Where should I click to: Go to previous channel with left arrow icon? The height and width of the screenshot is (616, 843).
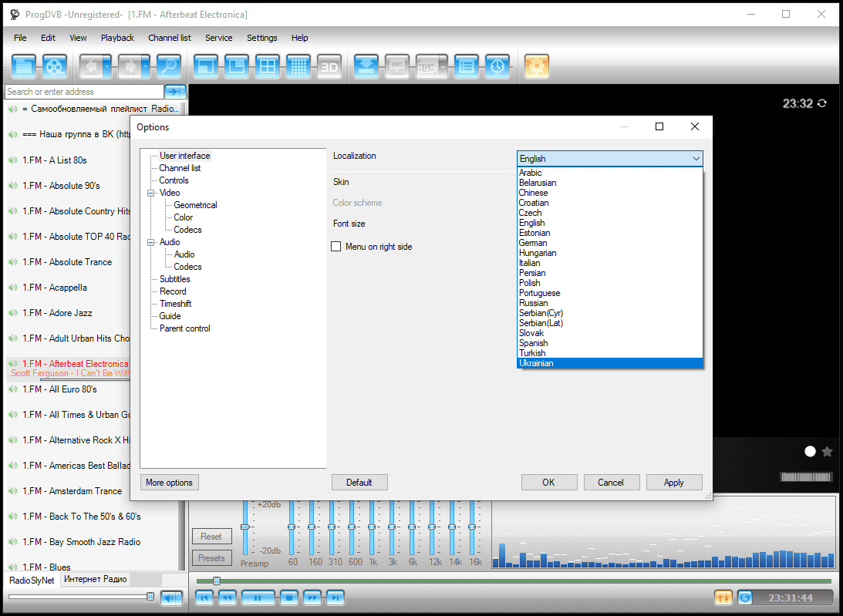point(90,66)
